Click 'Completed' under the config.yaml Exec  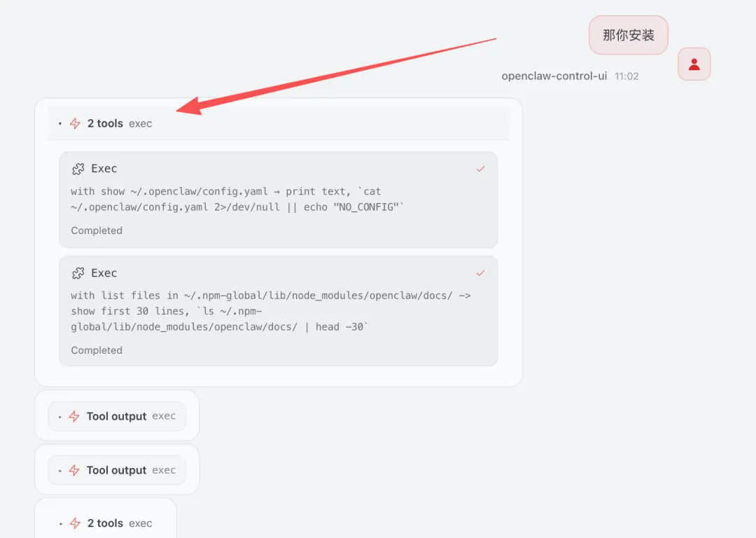tap(97, 230)
